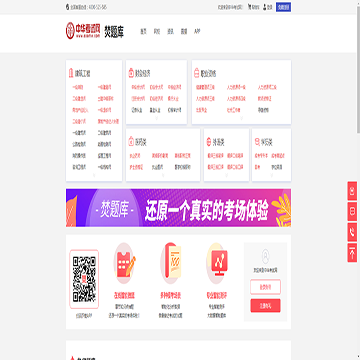Expand the 外语类 card with its bottom chevron
Viewport: 360px width, 360px height.
(x=227, y=175)
